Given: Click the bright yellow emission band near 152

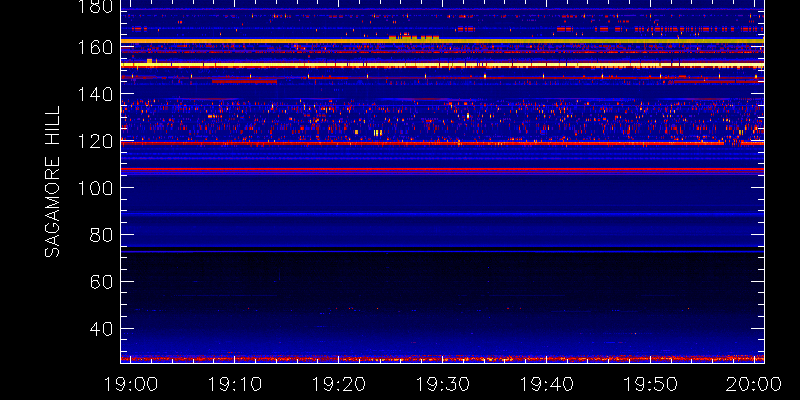Looking at the screenshot, I should (x=442, y=65).
